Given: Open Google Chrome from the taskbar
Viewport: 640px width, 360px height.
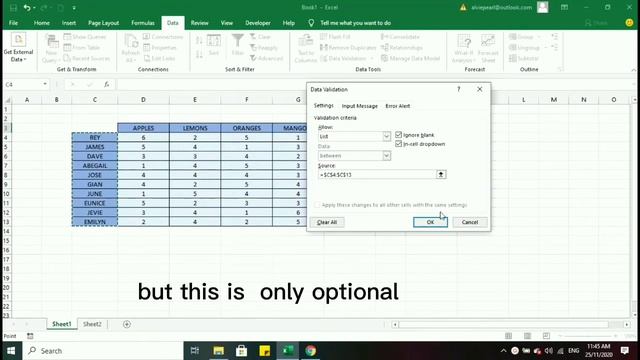Looking at the screenshot, I should pyautogui.click(x=311, y=351).
